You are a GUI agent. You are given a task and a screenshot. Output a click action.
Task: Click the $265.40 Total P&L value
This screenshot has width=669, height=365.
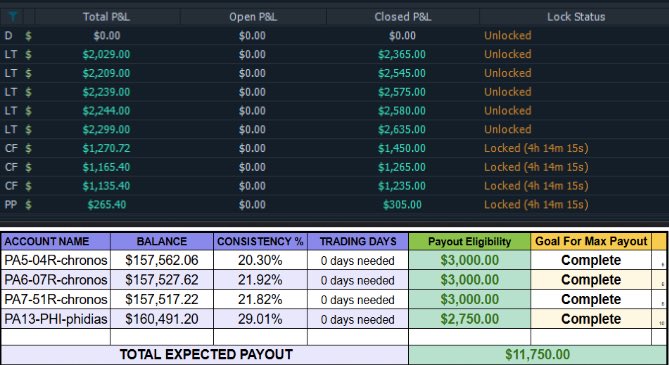tap(107, 205)
